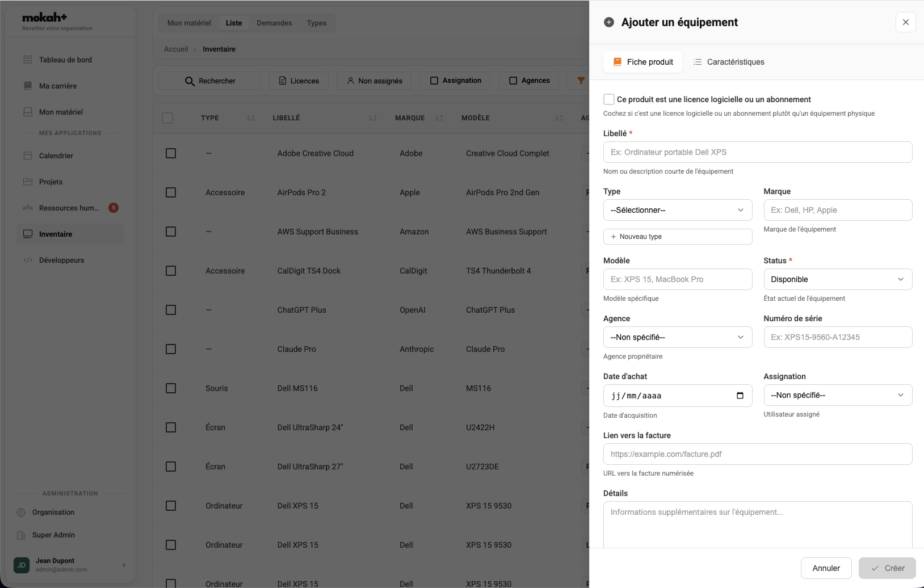Click the Inventaire monitor icon in sidebar

[28, 234]
